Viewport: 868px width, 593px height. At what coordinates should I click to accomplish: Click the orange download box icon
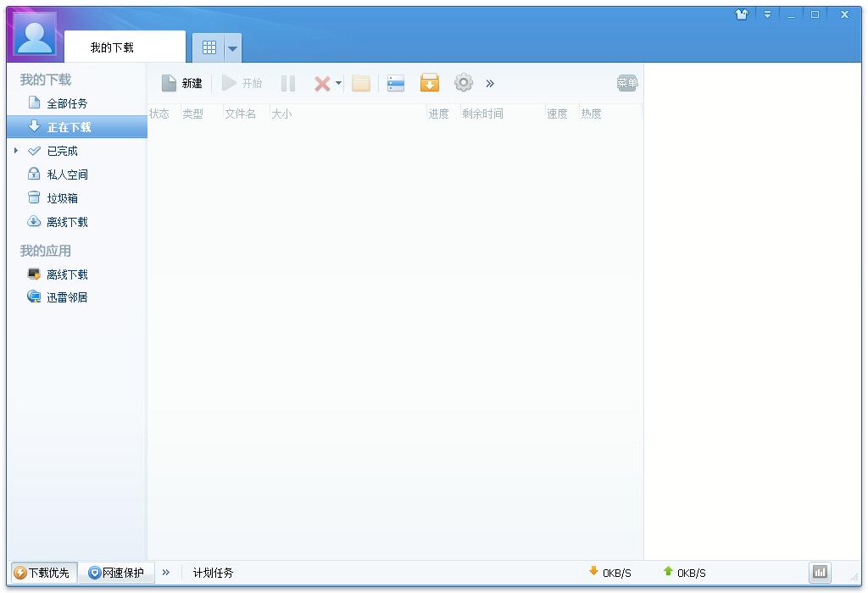coord(430,83)
